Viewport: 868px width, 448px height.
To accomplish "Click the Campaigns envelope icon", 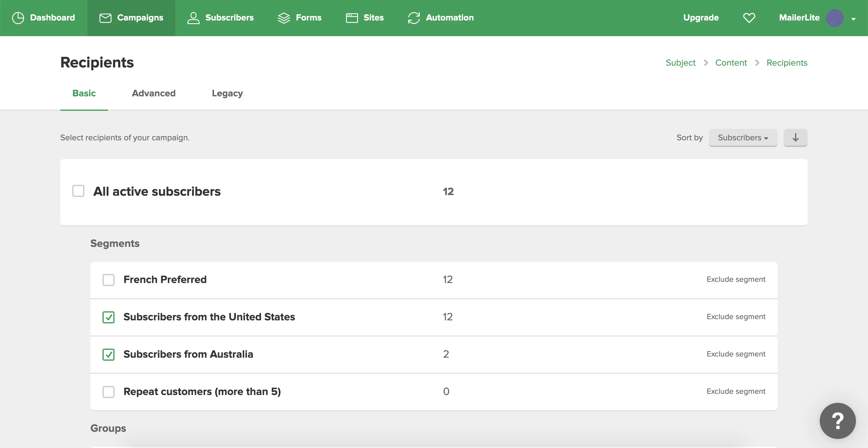I will coord(105,18).
